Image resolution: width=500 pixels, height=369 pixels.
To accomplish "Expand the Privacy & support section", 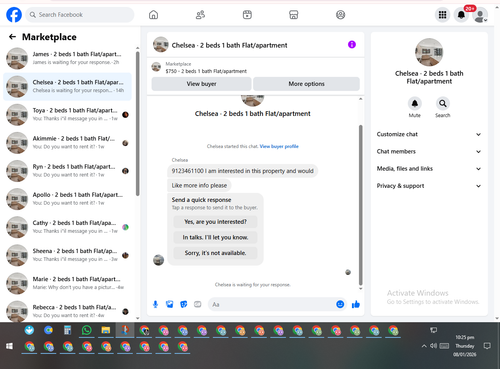I will click(429, 186).
